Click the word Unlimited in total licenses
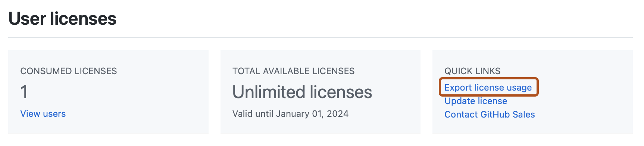 [269, 92]
